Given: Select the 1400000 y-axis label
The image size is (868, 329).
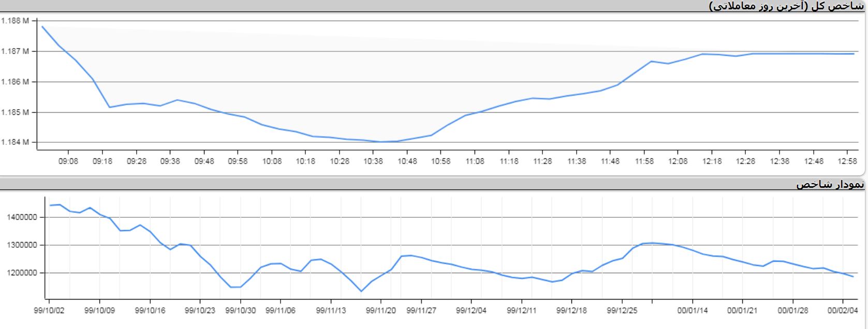Looking at the screenshot, I should 22,217.
